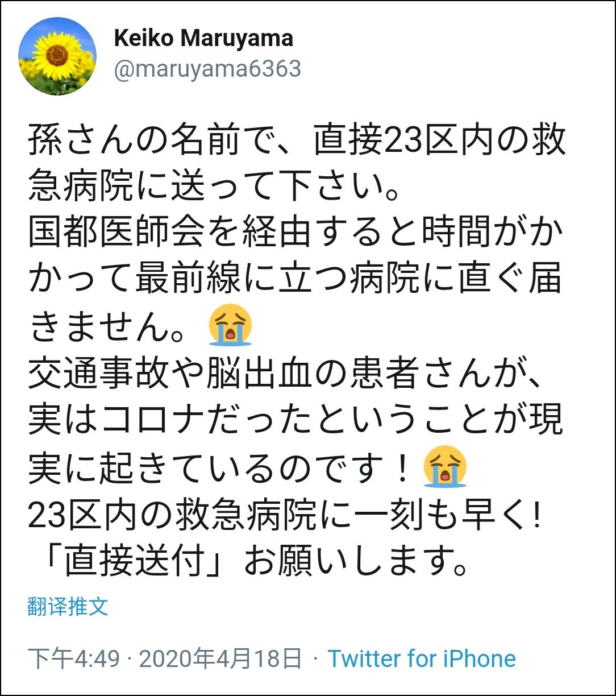Click the dot separator before Twitter for iPhone
Screen dimensions: 616x696
pos(315,660)
